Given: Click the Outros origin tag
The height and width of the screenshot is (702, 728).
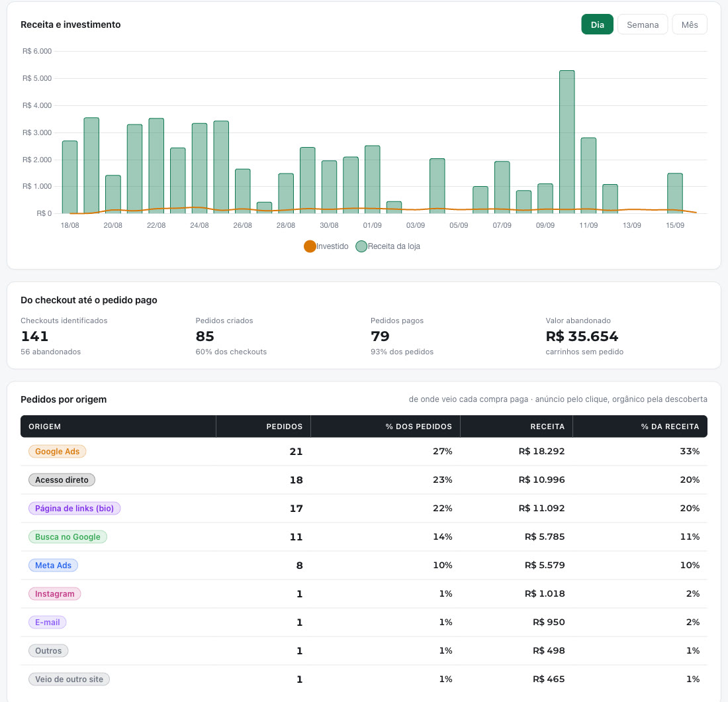Looking at the screenshot, I should click(x=48, y=651).
